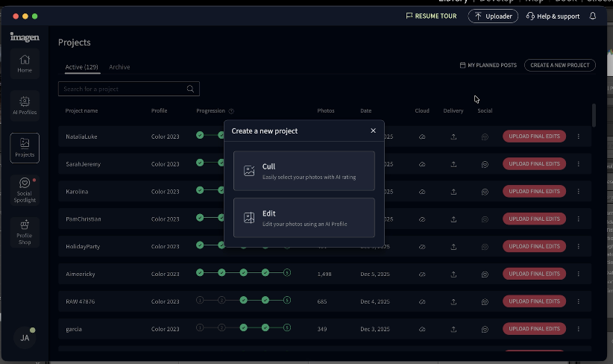Choose the Cull project option
Viewport: 613px width, 364px height.
tap(303, 171)
